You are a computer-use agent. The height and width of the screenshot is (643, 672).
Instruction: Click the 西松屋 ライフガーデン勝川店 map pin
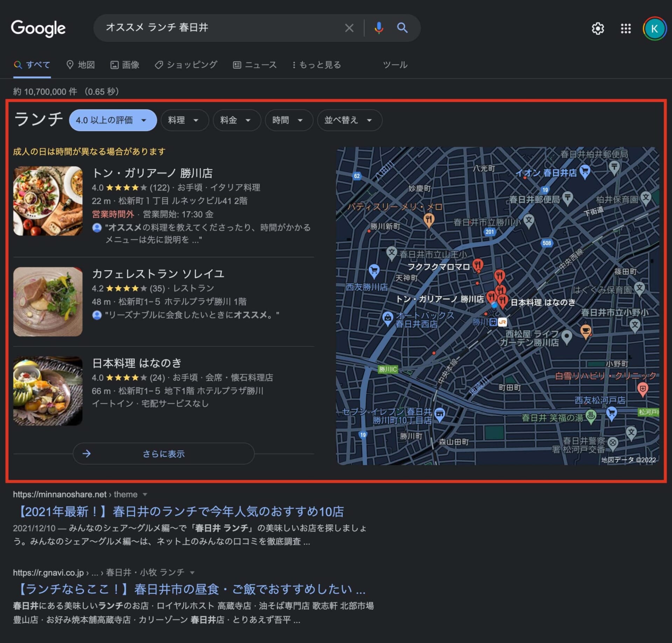click(x=567, y=337)
